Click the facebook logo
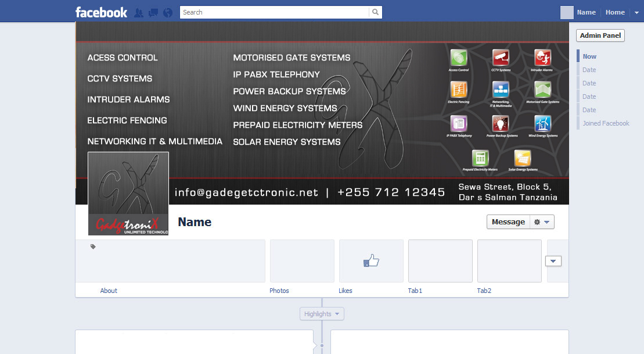This screenshot has height=354, width=644. point(102,12)
